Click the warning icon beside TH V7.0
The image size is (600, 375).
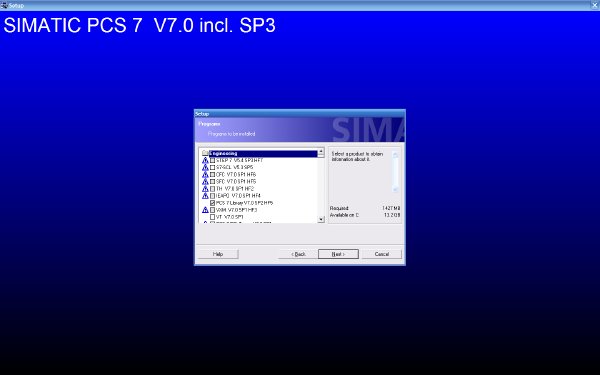click(205, 189)
